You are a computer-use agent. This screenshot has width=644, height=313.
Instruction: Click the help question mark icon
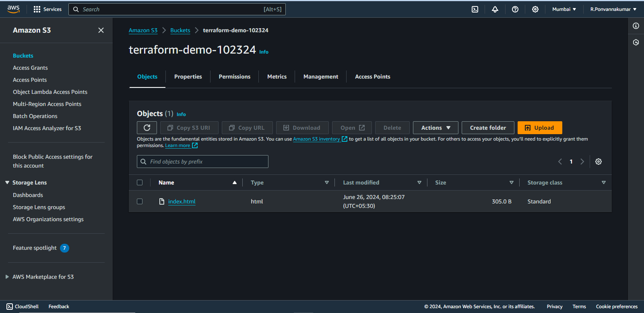click(515, 9)
